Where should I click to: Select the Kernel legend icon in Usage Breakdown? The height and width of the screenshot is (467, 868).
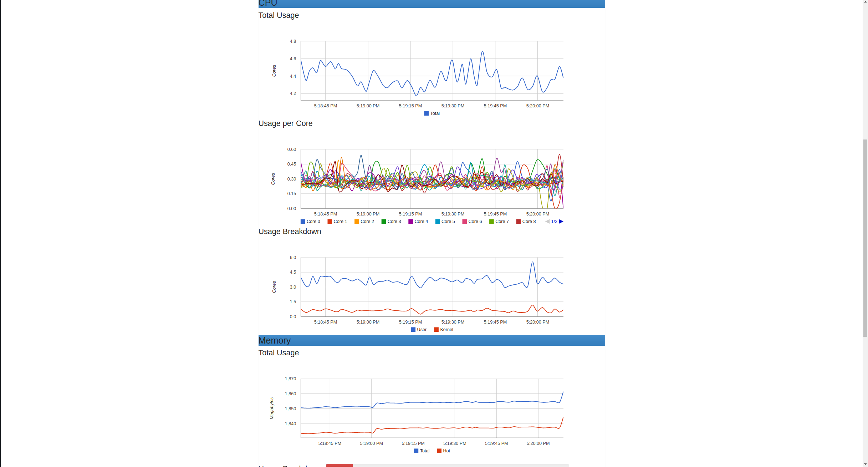[436, 330]
